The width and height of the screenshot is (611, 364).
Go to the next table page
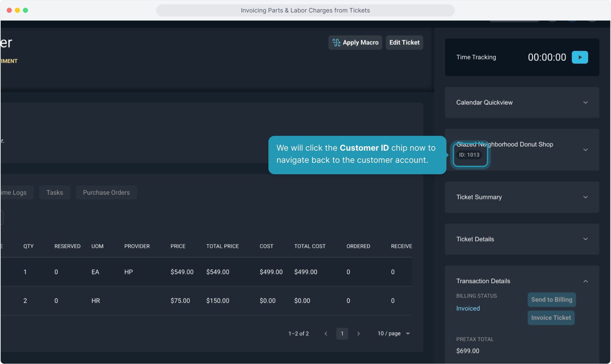tap(358, 334)
